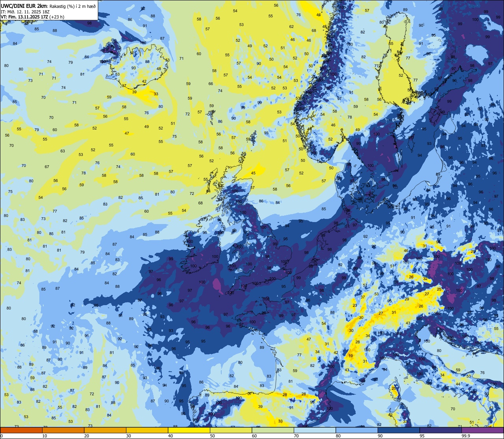This screenshot has height=439, width=504.
Task: Pick the legend swatch between 80 and 90
Action: click(x=356, y=430)
